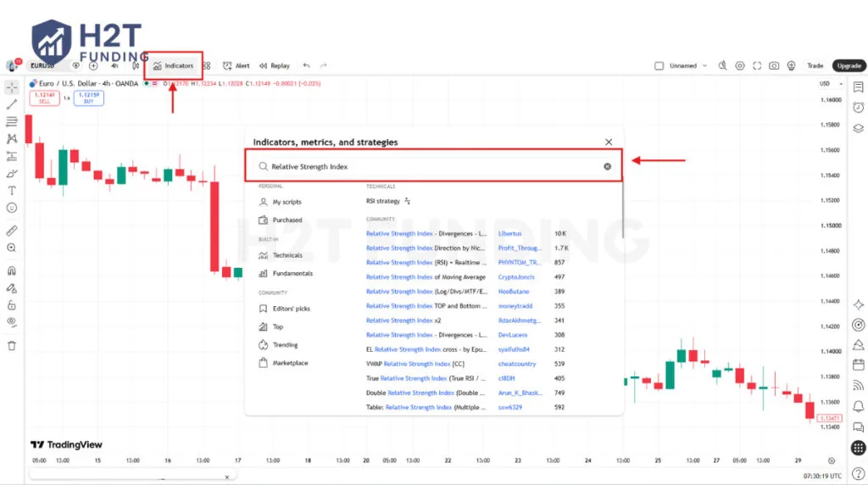This screenshot has height=485, width=868.
Task: Select Trending community scripts
Action: tap(278, 345)
